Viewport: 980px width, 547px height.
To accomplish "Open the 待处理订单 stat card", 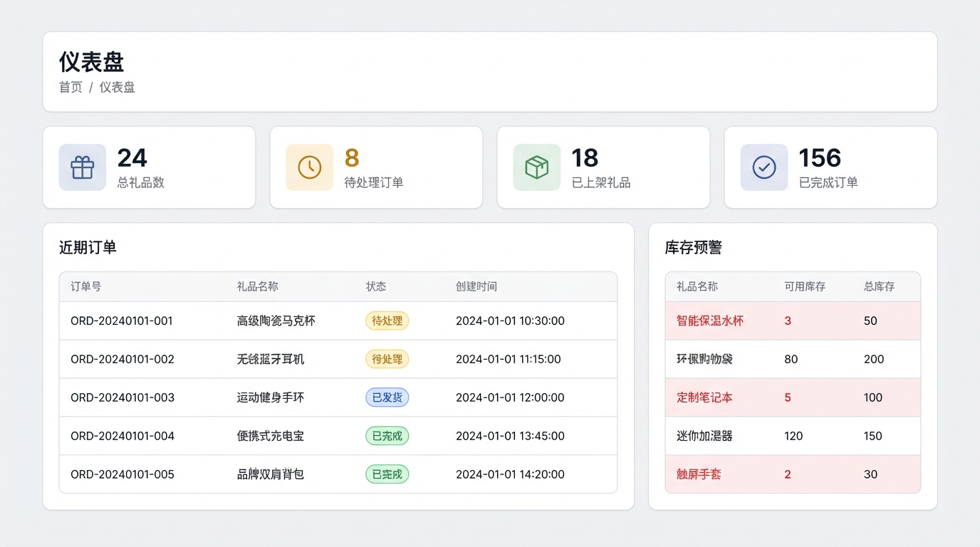I will tap(376, 168).
